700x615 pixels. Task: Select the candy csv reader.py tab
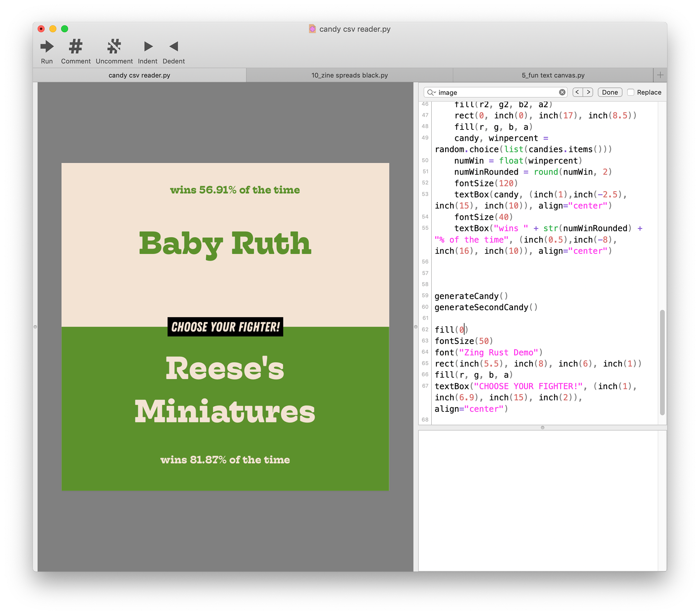coord(139,75)
